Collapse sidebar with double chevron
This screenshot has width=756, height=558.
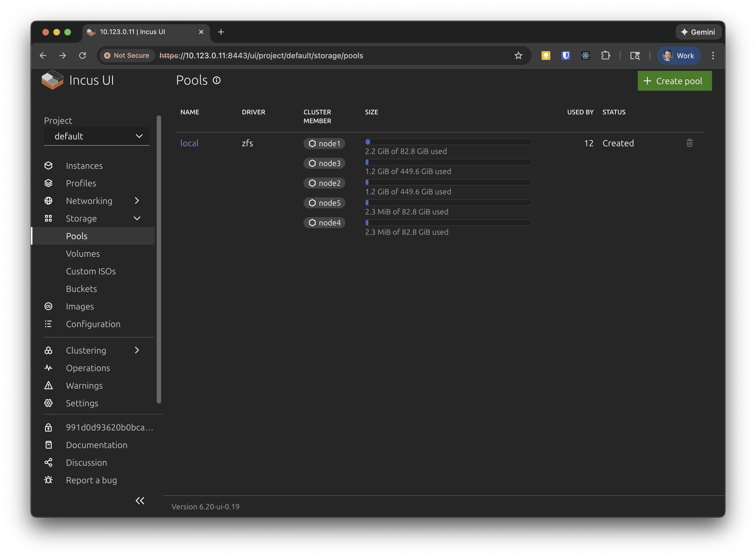pyautogui.click(x=140, y=500)
